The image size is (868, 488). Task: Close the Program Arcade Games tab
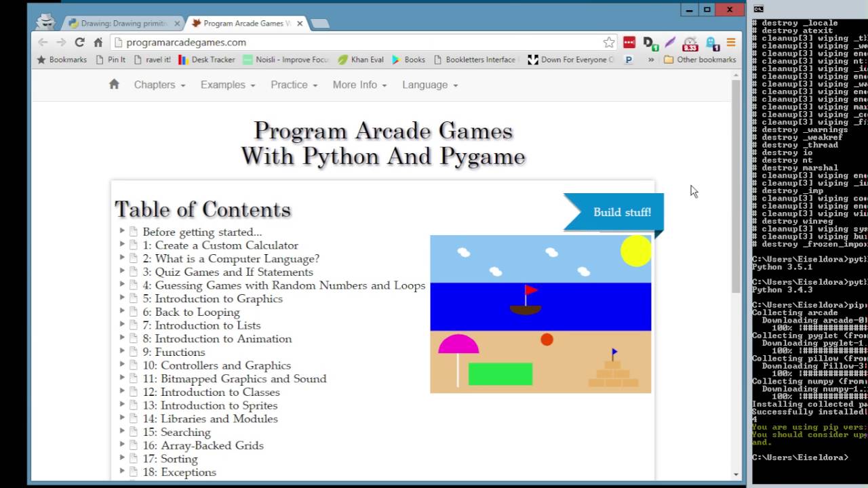[300, 23]
